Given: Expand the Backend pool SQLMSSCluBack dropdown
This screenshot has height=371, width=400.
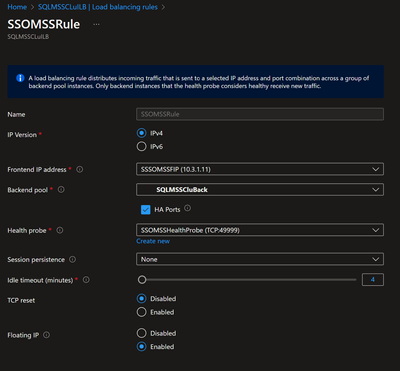Looking at the screenshot, I should point(260,190).
